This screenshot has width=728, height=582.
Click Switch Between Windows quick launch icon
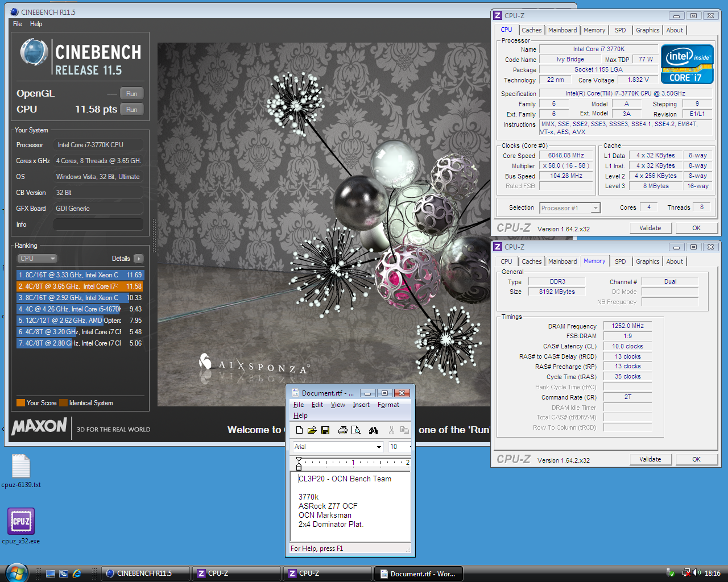tap(64, 573)
